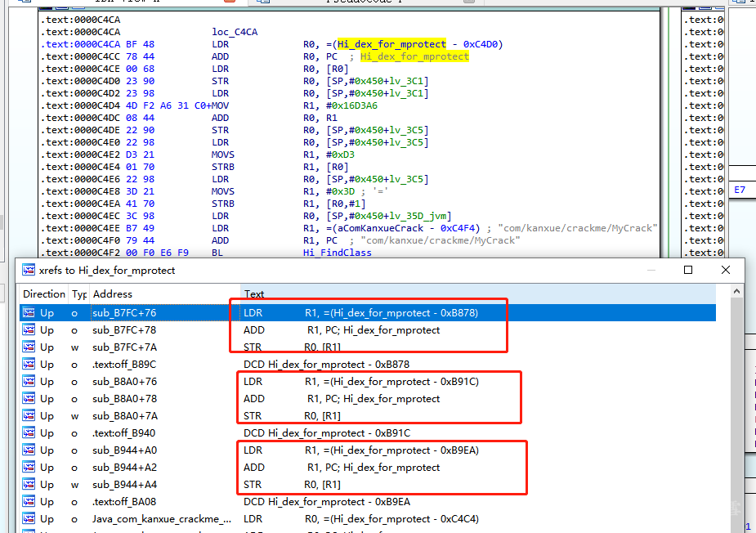756x533 pixels.
Task: Click the xrefs dialog title bar icon
Action: click(29, 270)
